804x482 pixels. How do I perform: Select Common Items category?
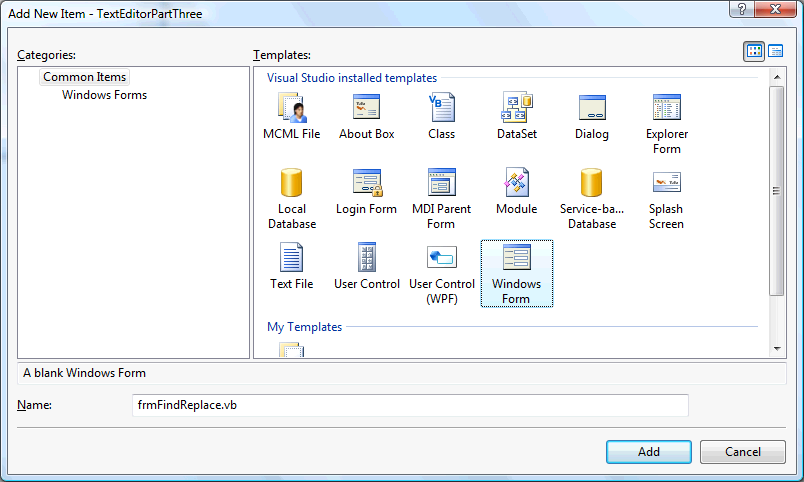point(85,77)
